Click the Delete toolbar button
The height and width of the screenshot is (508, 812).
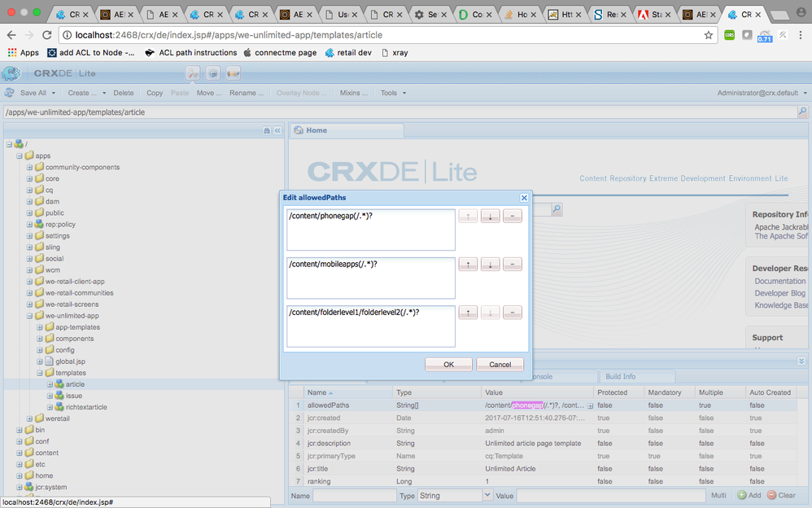click(x=124, y=93)
